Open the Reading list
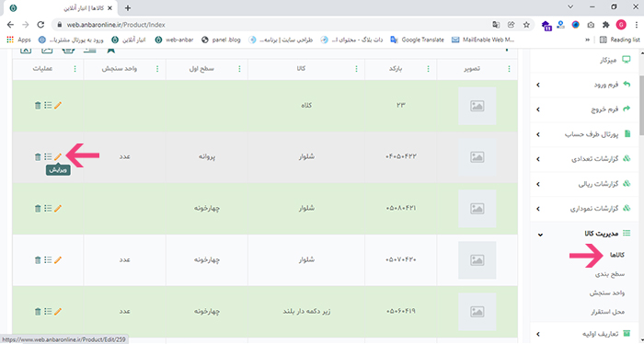This screenshot has height=344, width=644. pos(620,40)
